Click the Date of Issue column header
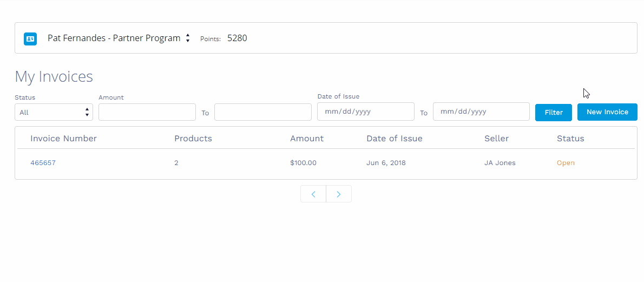This screenshot has width=644, height=282. click(395, 139)
